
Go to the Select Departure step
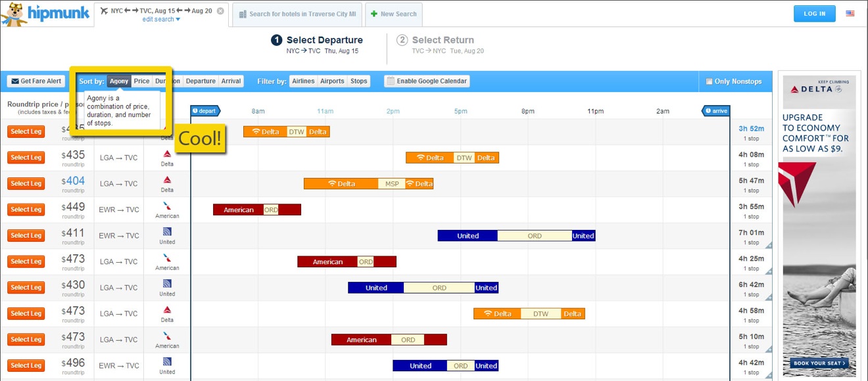click(318, 44)
